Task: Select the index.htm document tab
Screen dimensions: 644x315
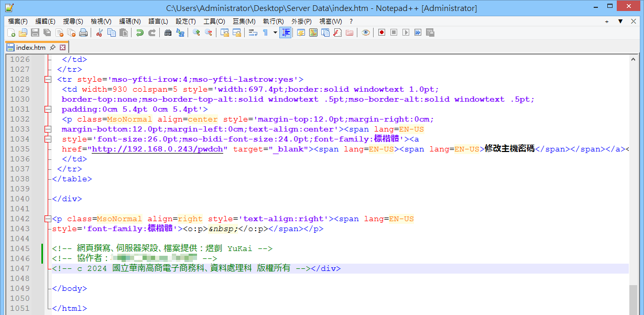Action: coord(31,47)
